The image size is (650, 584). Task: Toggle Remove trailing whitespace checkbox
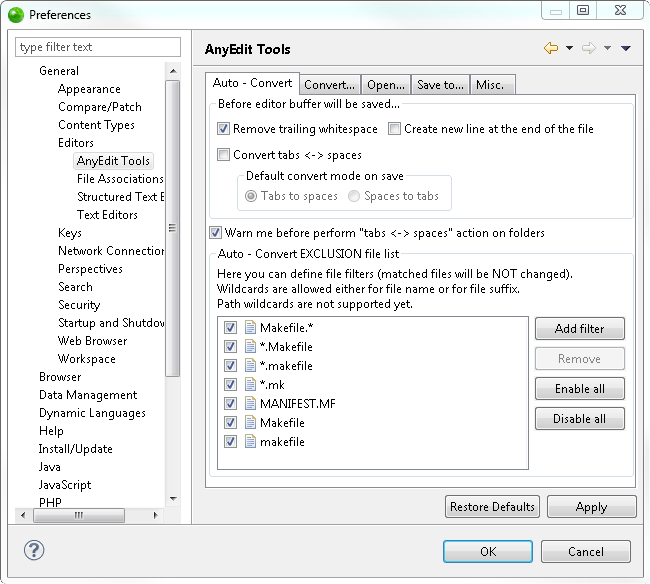coord(223,129)
